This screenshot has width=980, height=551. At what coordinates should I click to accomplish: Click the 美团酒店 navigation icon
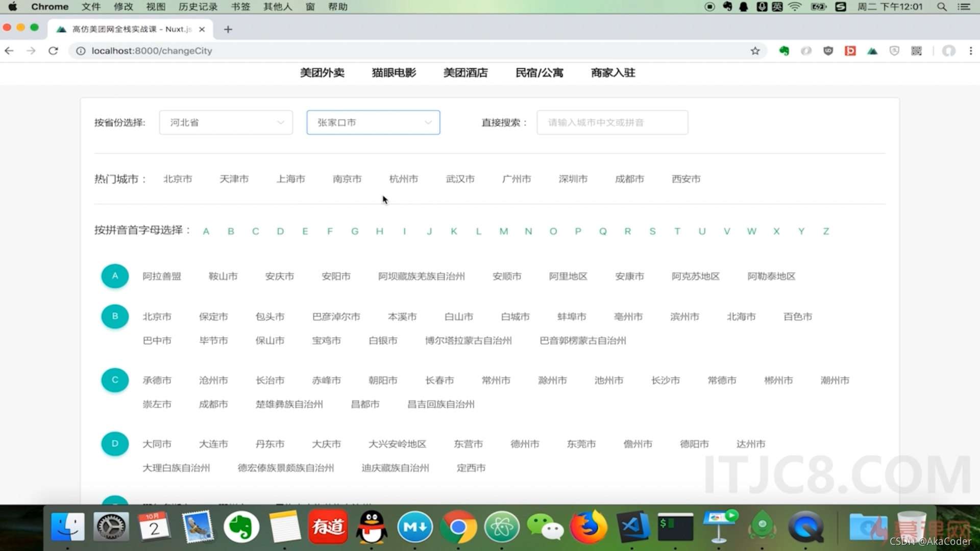point(466,72)
